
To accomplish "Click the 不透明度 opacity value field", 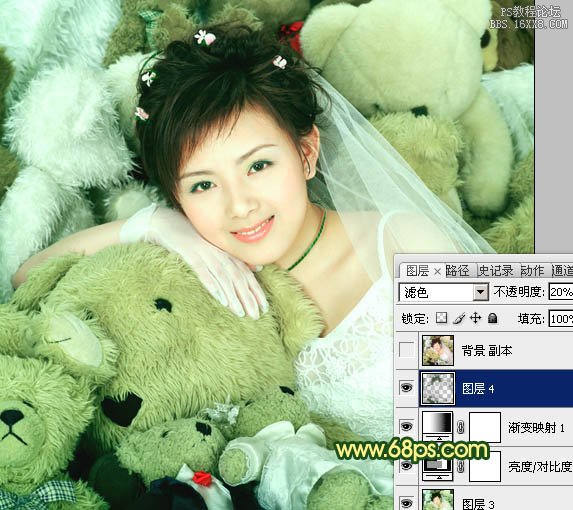I will [561, 292].
